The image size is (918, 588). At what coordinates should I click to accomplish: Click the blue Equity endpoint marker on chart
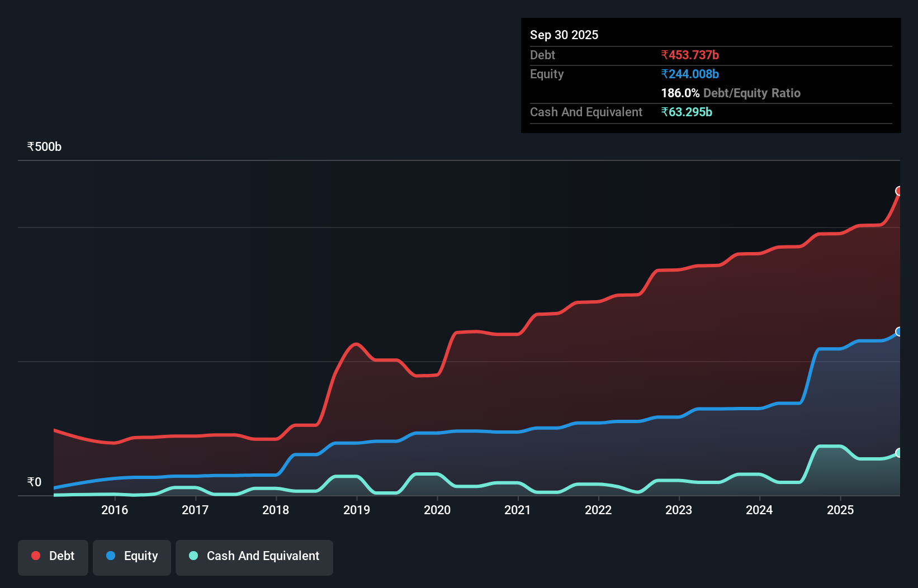(898, 331)
